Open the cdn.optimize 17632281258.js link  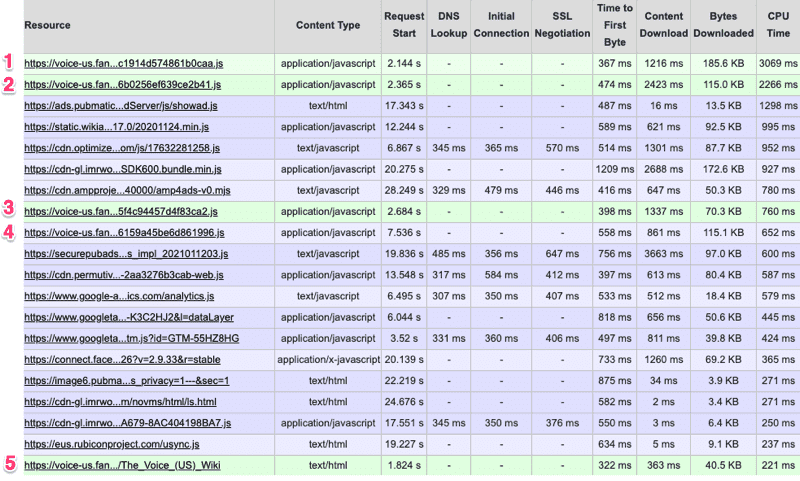coord(122,148)
